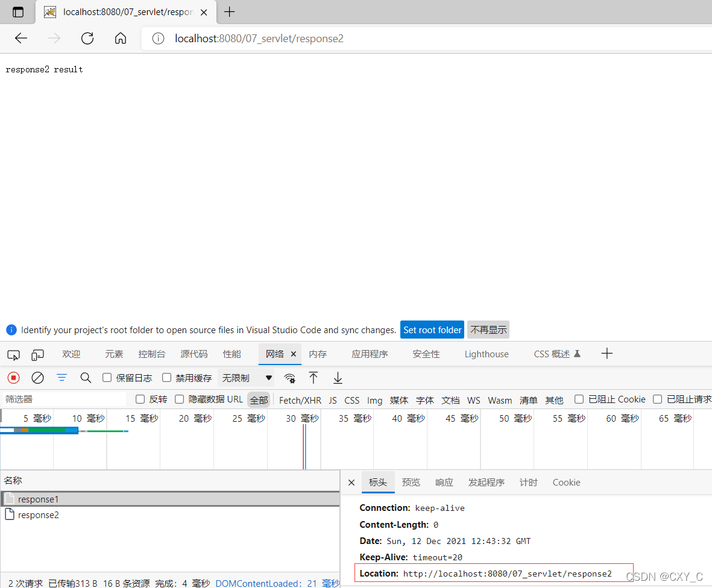Click Set root folder button

[x=432, y=330]
